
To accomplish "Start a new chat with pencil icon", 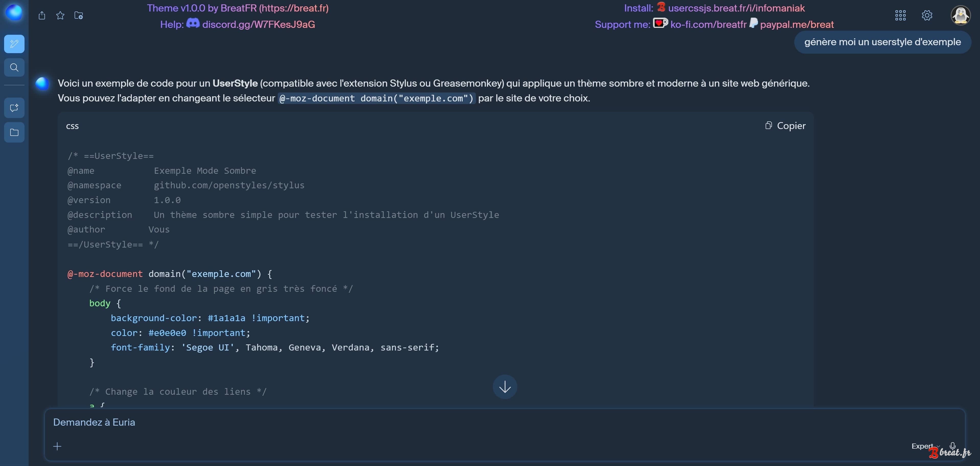I will point(14,44).
